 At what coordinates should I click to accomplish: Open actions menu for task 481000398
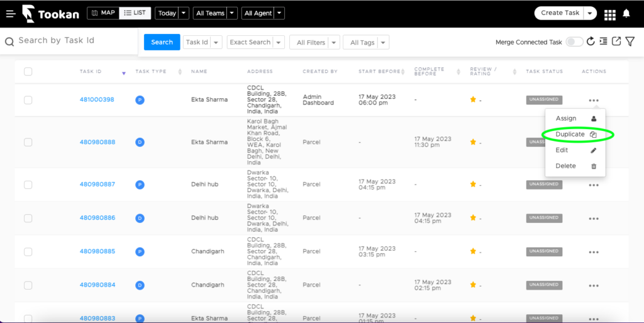tap(594, 100)
